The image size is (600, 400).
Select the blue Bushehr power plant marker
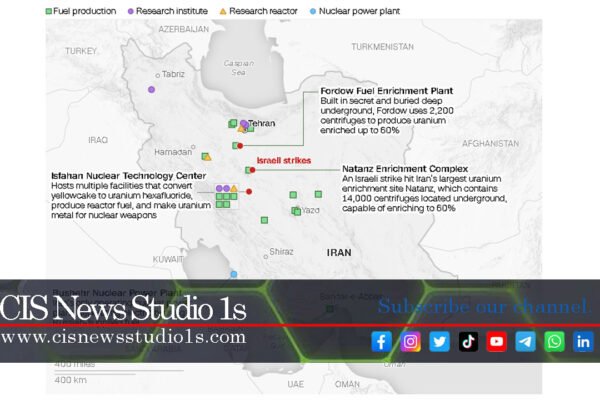coord(234,274)
